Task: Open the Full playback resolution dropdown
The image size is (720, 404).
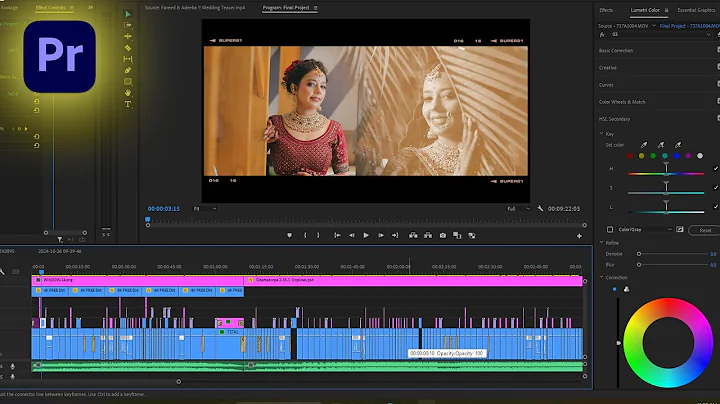Action: pos(518,208)
